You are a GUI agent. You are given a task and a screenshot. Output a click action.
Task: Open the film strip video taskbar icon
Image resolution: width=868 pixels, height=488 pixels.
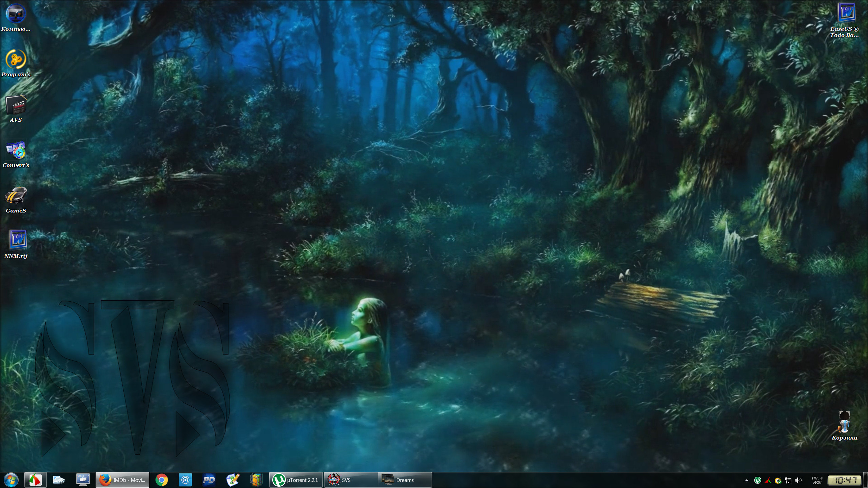click(257, 480)
